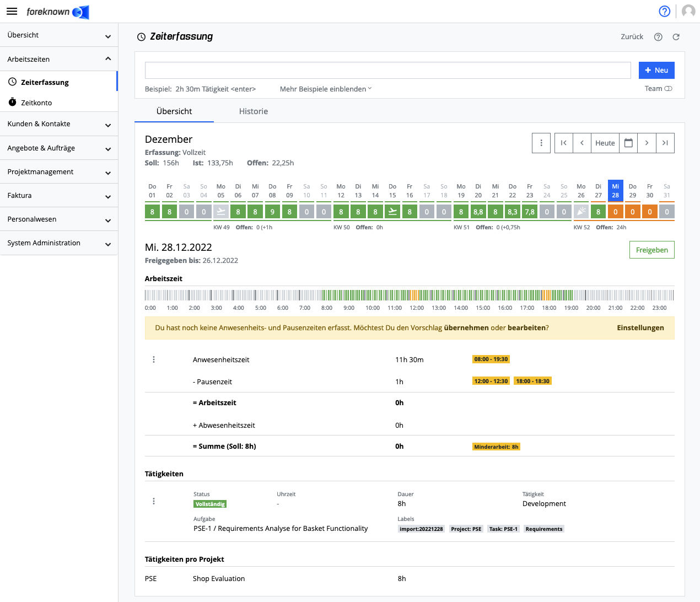Click the Zeitkonto stopwatch icon
The height and width of the screenshot is (602, 700).
pyautogui.click(x=12, y=102)
